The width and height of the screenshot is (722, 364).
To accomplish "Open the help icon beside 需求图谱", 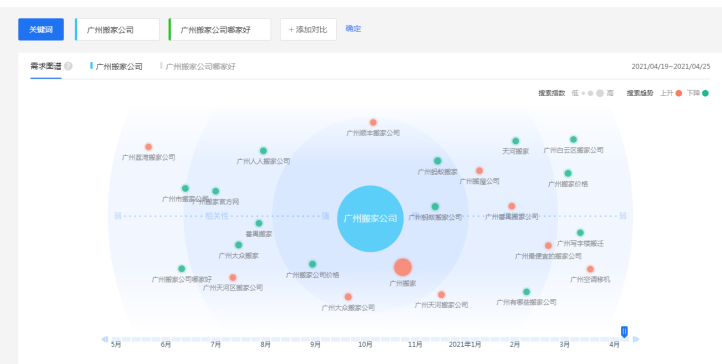I will tap(68, 66).
